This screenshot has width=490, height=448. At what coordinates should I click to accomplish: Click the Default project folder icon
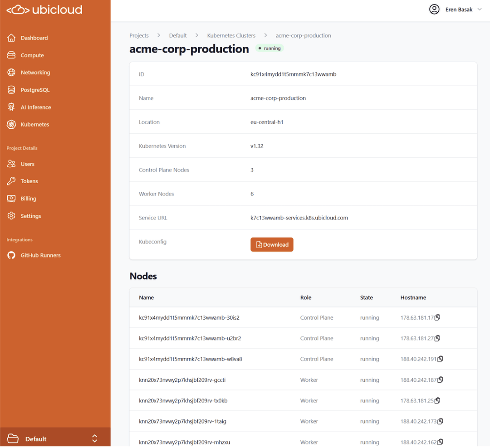[13, 438]
